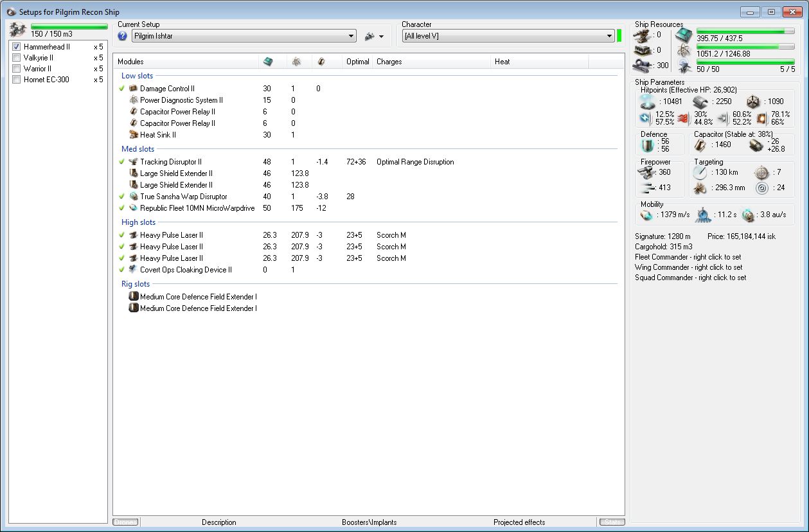The height and width of the screenshot is (532, 809).
Task: Click the powergrid icon beside 1051.2 / 1246.88
Action: tap(683, 51)
